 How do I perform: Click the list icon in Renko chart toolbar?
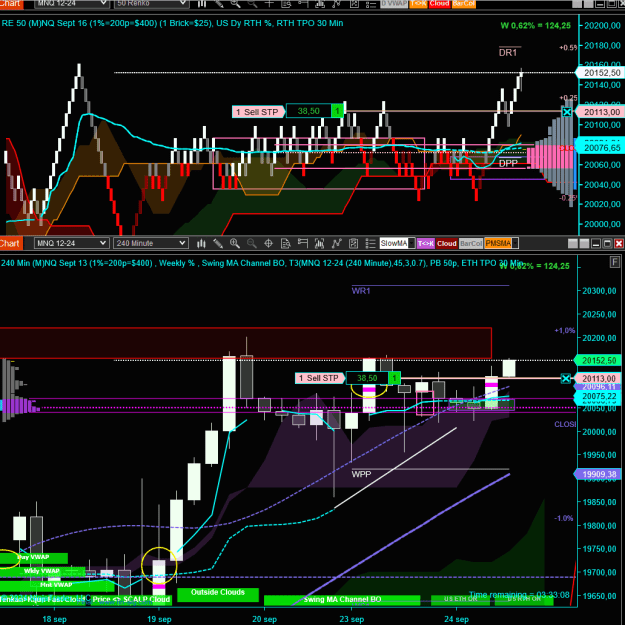click(371, 4)
